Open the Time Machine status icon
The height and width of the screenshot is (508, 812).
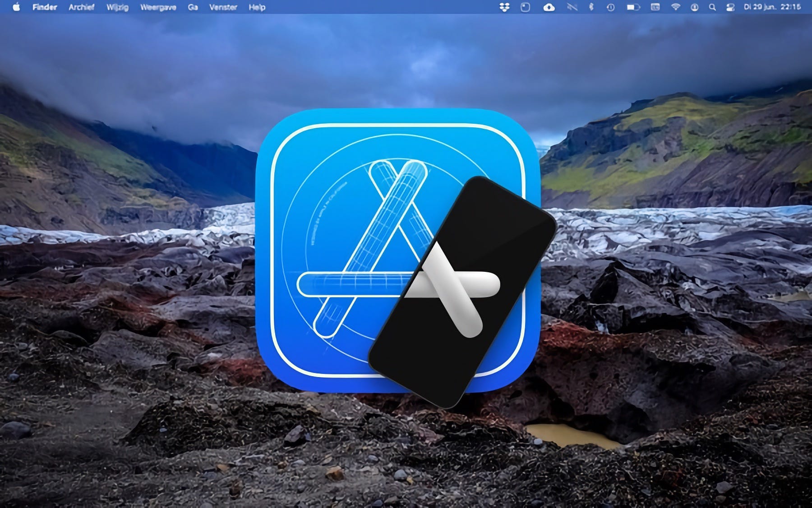click(x=610, y=7)
